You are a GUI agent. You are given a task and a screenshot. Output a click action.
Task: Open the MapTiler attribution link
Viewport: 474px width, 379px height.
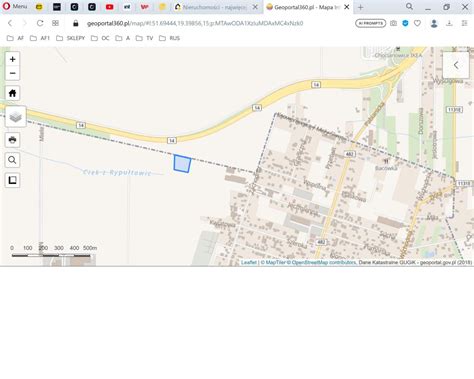click(x=276, y=263)
